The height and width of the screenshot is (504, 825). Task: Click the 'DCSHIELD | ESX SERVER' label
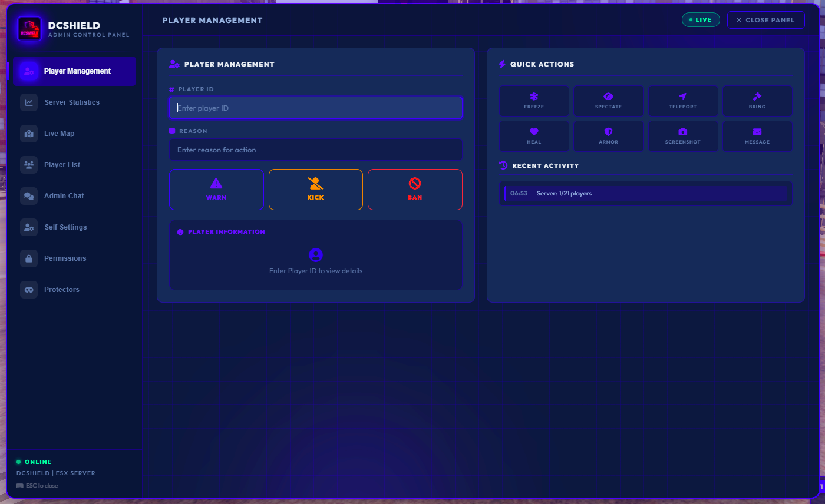55,473
